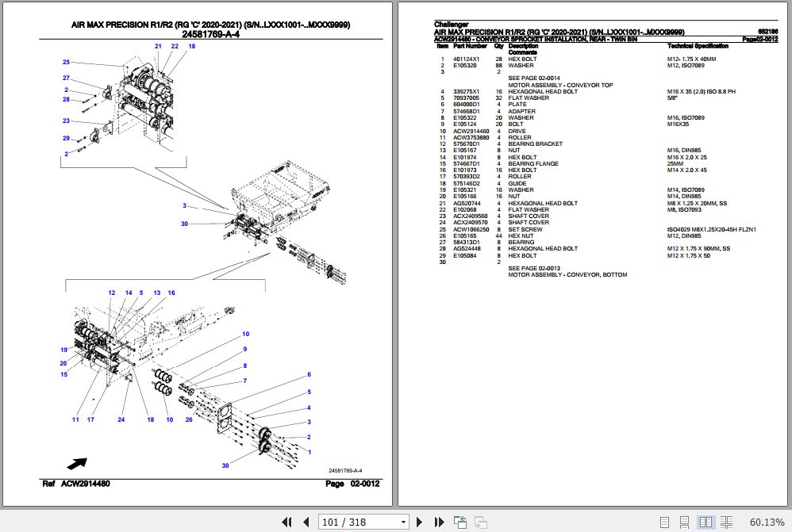Click the zoom level showing 60.13%
The width and height of the screenshot is (792, 532).
(767, 522)
